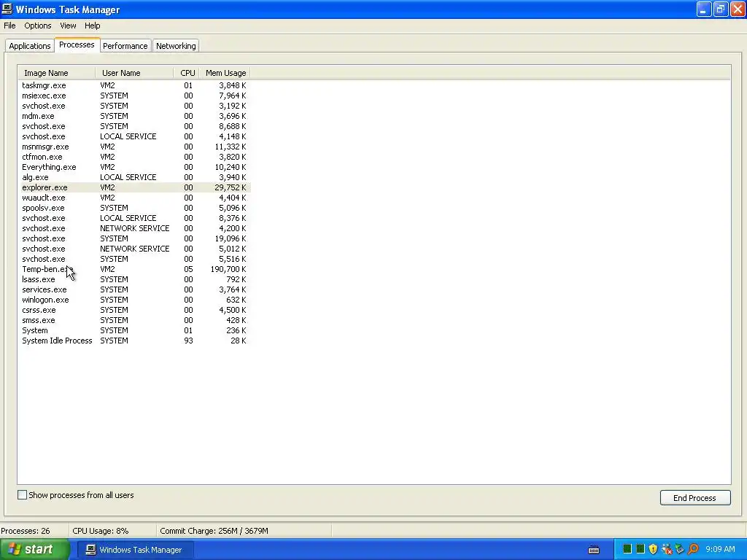Switch to the Performance tab
The width and height of the screenshot is (747, 560).
coord(125,46)
